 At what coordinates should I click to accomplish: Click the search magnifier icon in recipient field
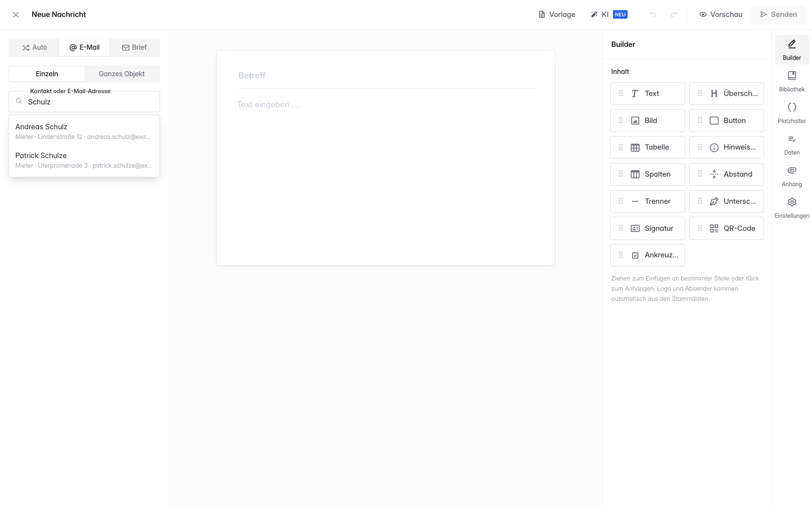[19, 102]
